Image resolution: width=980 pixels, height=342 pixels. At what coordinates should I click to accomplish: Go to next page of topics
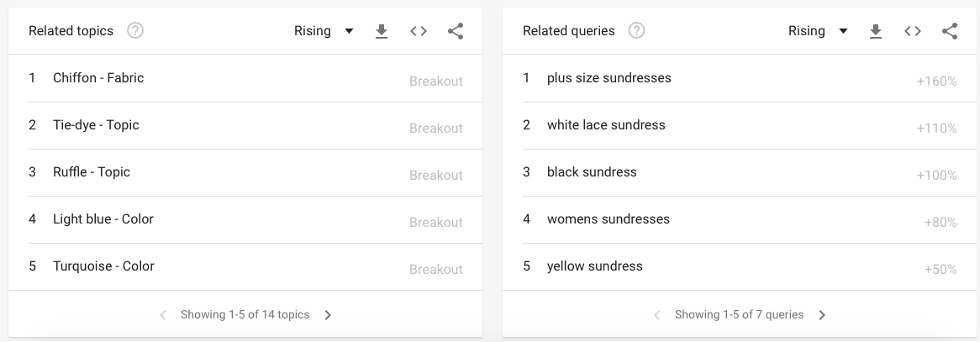[328, 315]
